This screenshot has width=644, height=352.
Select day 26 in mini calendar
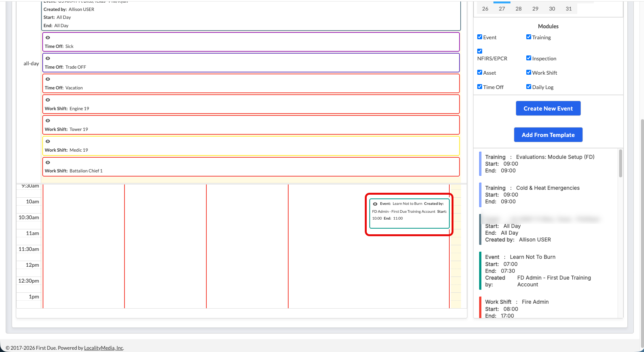485,9
